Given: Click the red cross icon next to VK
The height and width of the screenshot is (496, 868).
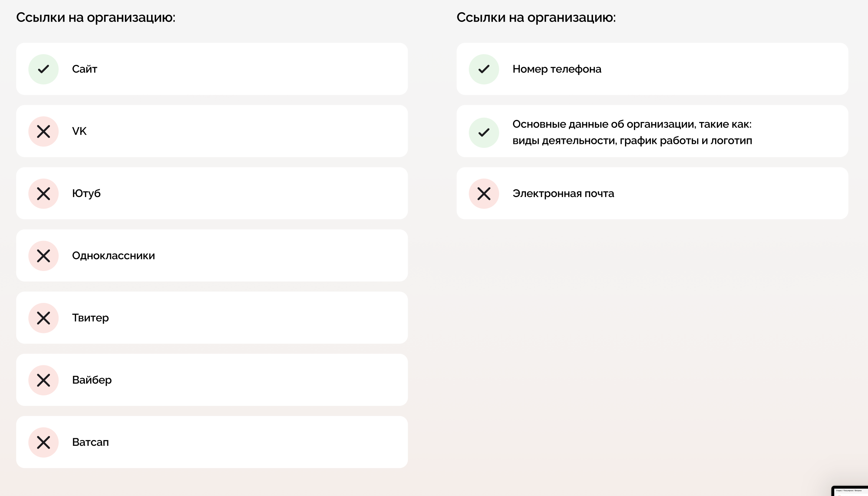Looking at the screenshot, I should (43, 131).
